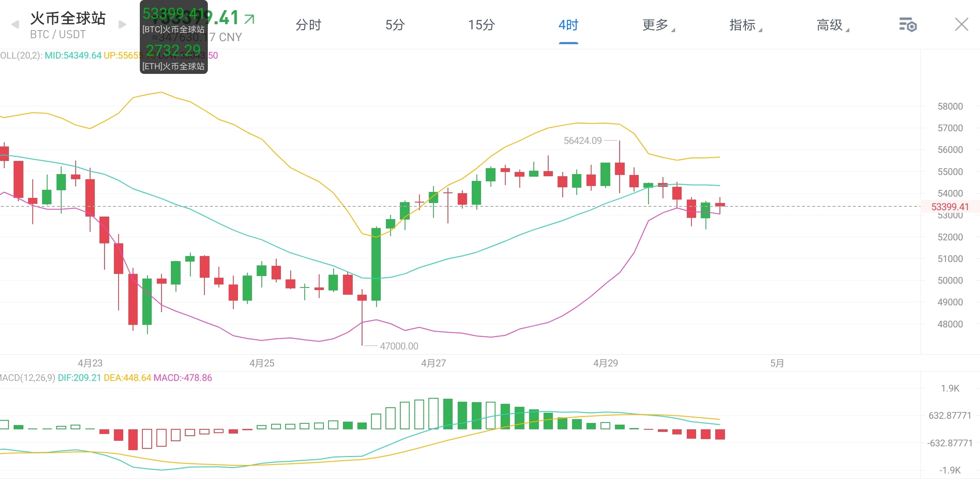Screen dimensions: 980x479
Task: Click the 53399.41 price label on right axis
Action: coord(949,207)
